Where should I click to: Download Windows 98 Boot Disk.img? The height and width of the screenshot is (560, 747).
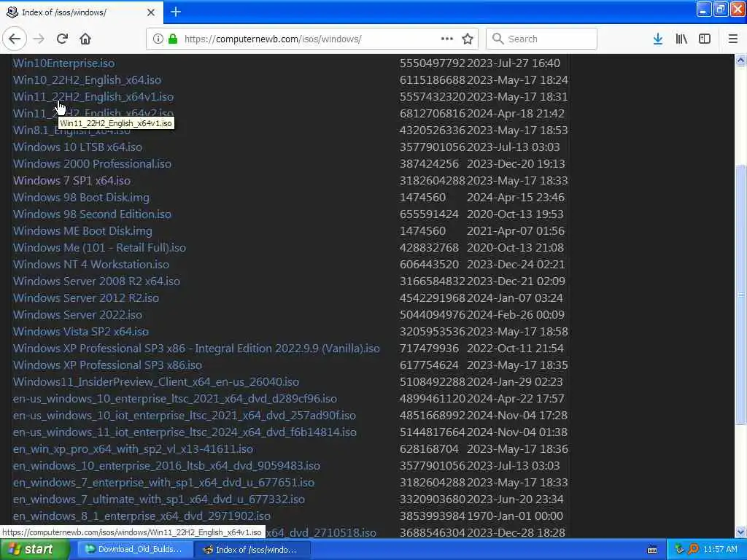point(81,197)
